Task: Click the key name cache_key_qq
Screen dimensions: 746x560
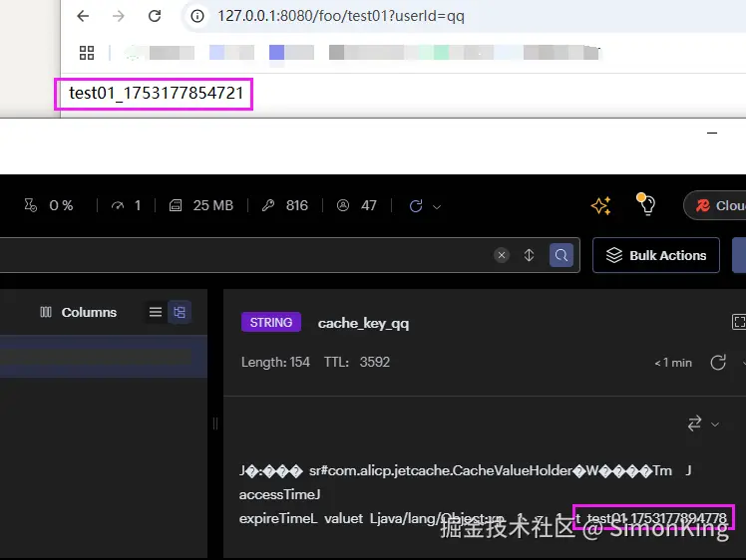Action: point(363,323)
